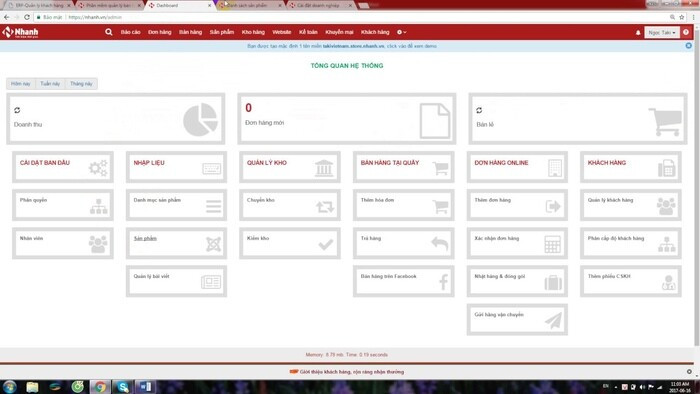Open the Kho hàng menu
Screen dimensions: 700x394
[x=253, y=32]
